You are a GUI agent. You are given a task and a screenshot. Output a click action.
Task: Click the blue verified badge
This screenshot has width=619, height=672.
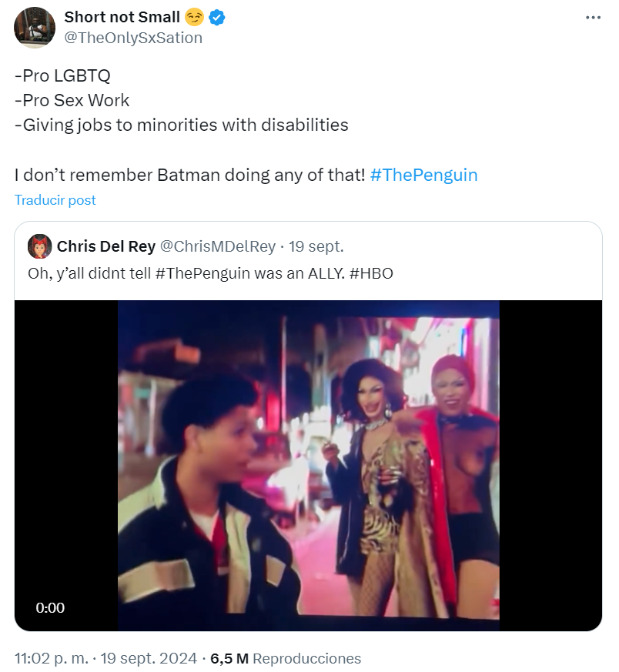point(217,17)
